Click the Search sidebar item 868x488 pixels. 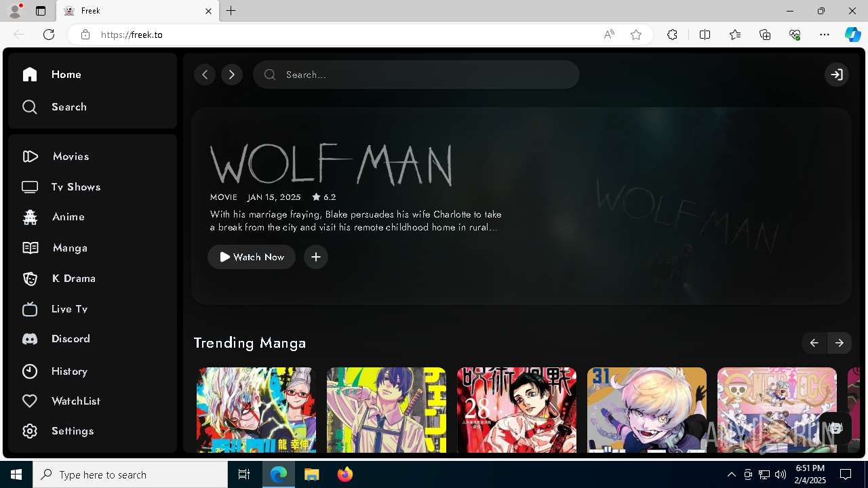coord(54,107)
